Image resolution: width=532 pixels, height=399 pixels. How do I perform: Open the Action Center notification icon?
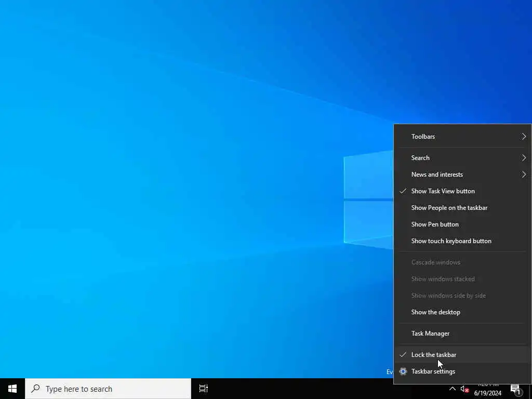[516, 389]
